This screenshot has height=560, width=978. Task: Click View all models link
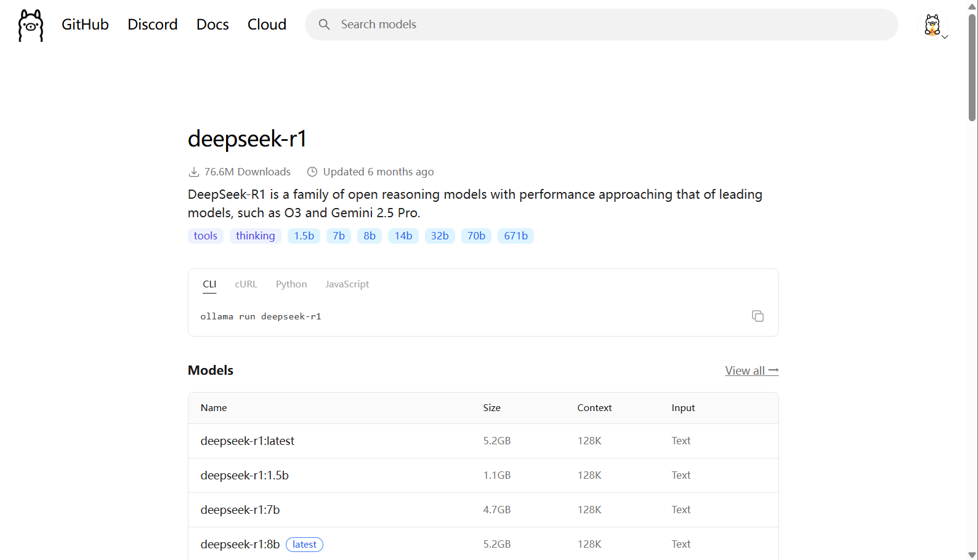point(751,370)
